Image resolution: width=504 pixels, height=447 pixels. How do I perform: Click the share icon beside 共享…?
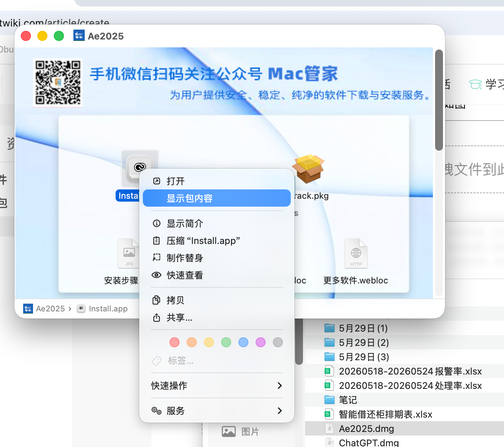point(157,317)
